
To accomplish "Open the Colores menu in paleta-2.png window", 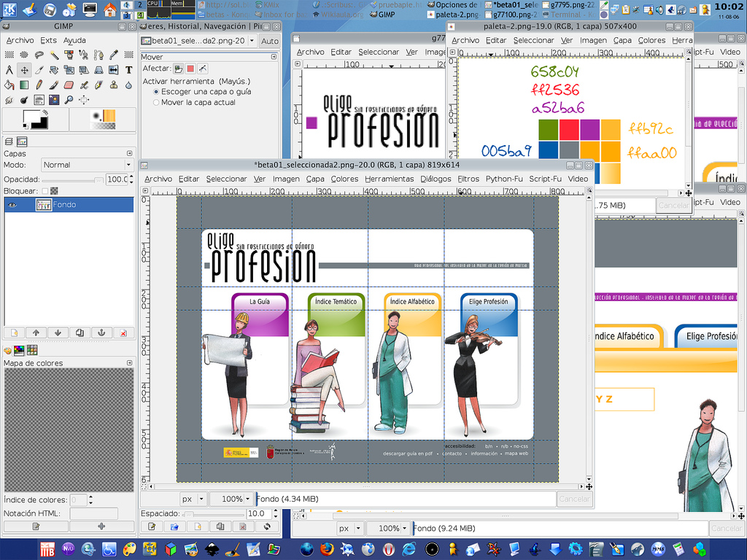I will pos(651,41).
